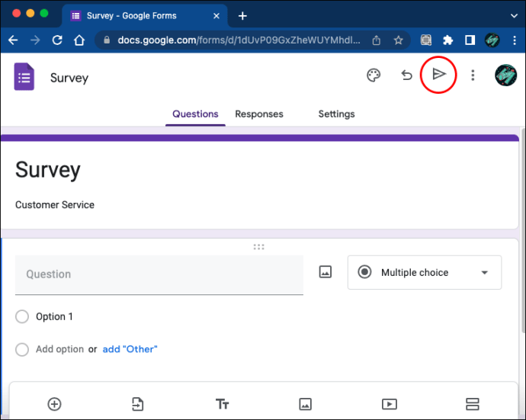Image resolution: width=526 pixels, height=420 pixels.
Task: Open the customize theme palette
Action: [x=373, y=75]
